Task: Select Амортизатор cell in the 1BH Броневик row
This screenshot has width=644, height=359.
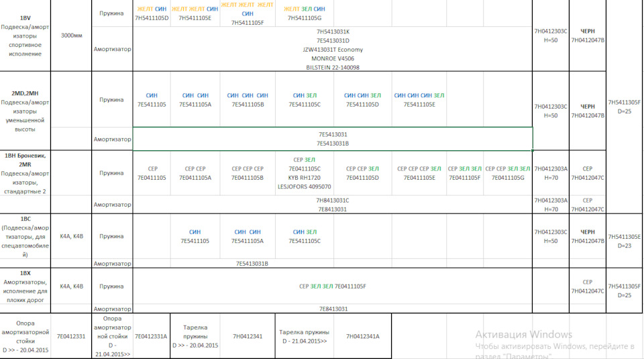Action: tap(112, 205)
